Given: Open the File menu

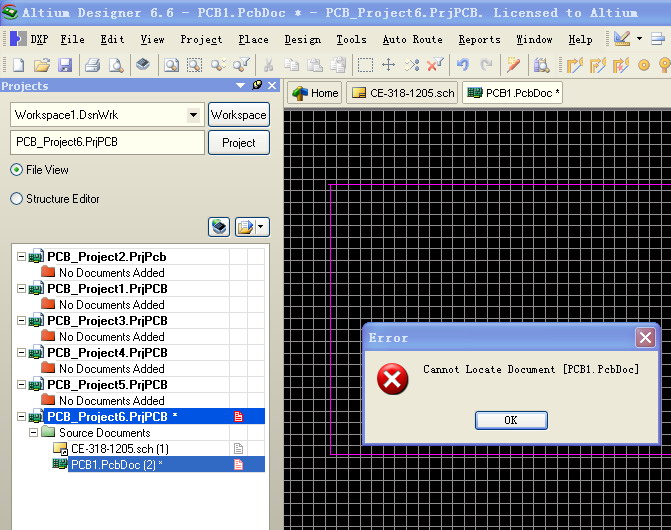Looking at the screenshot, I should [72, 39].
